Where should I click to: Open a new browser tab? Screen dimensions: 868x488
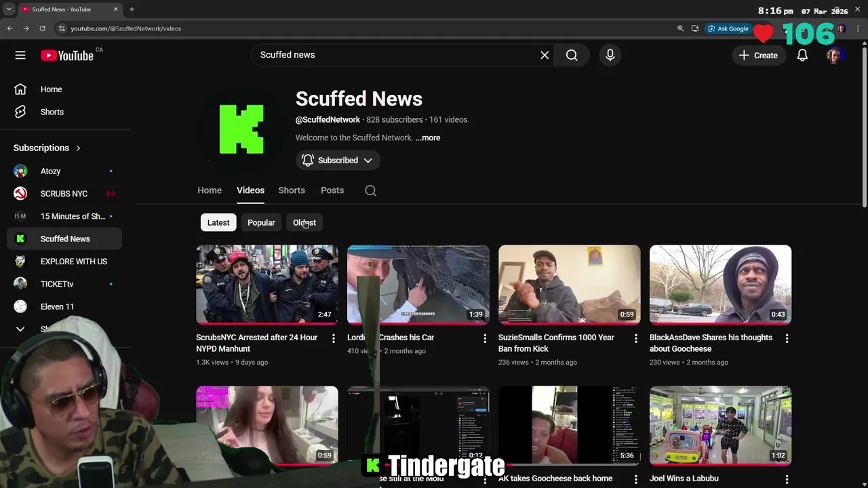(132, 9)
